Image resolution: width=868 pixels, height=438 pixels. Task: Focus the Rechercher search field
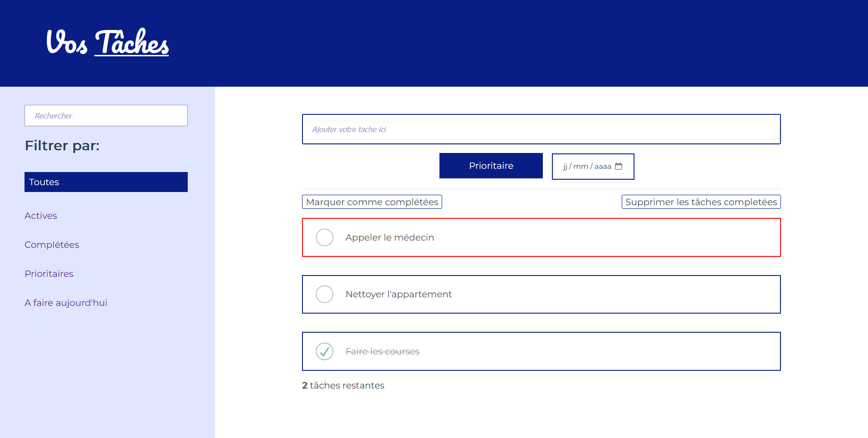click(106, 116)
